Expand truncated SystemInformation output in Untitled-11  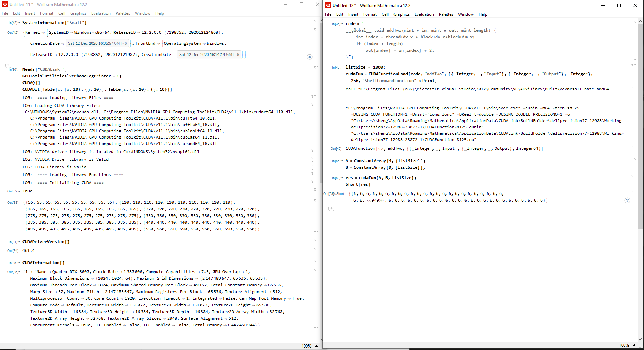[x=310, y=57]
